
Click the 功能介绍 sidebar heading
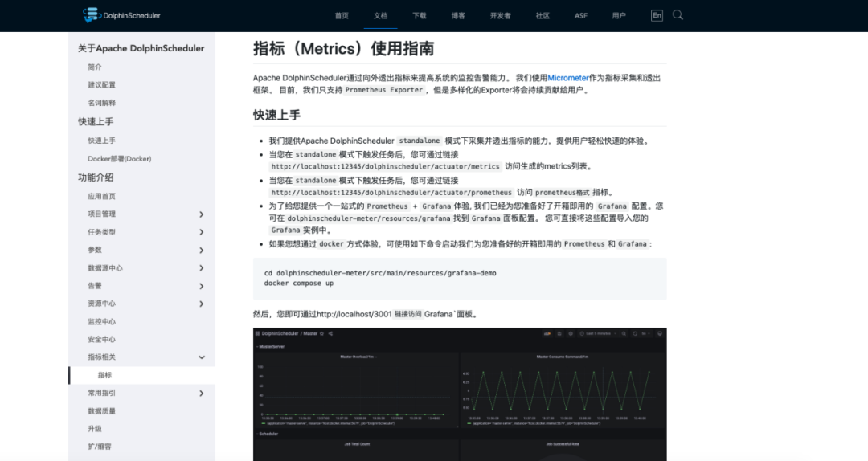pos(96,177)
